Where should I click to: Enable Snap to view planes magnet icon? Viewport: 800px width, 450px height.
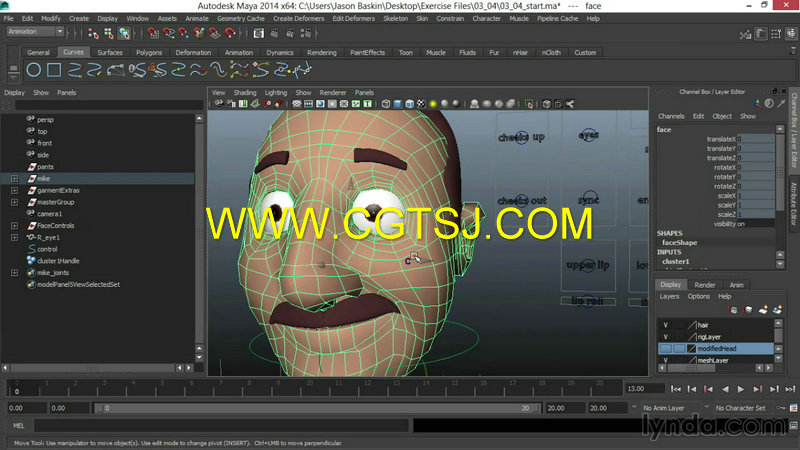214,34
